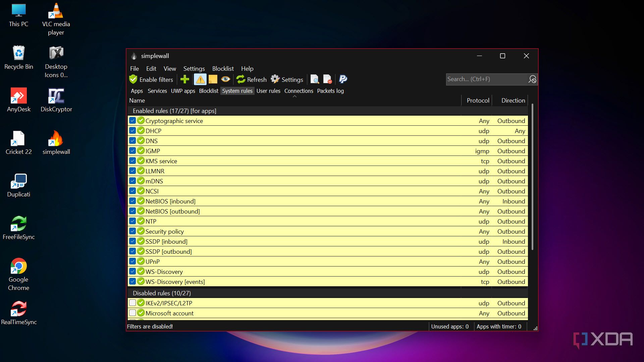Add a new rule using the green plus icon
The height and width of the screenshot is (362, 644).
[184, 79]
